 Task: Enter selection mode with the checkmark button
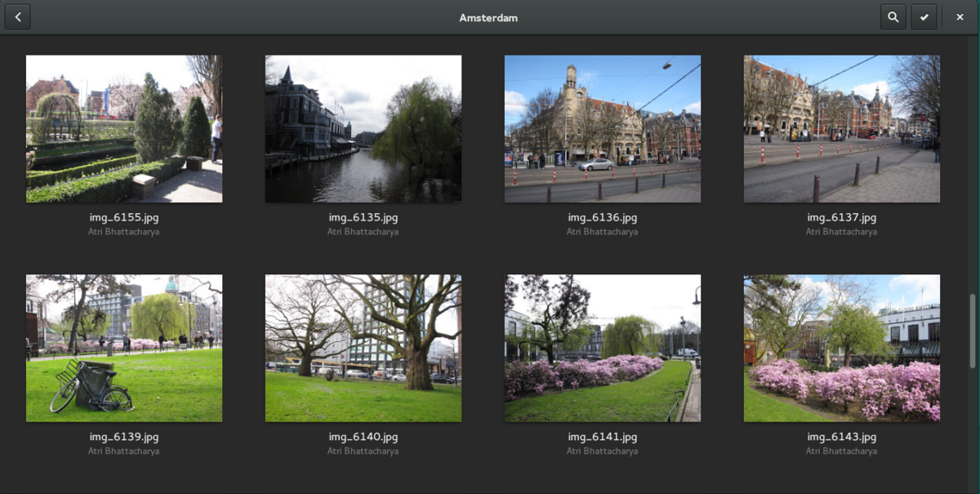[x=923, y=17]
